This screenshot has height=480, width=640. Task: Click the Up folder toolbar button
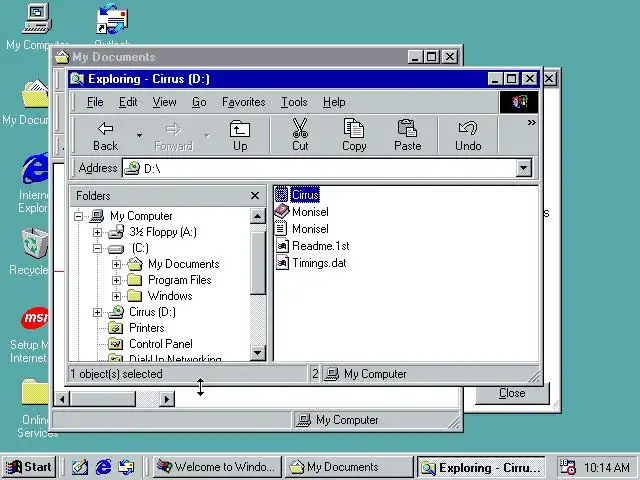click(240, 136)
